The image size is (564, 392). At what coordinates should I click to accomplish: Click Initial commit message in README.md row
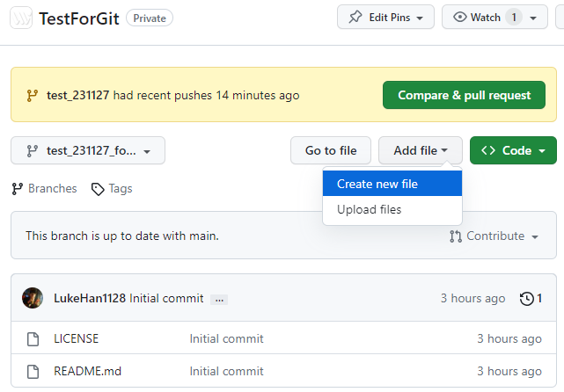227,371
